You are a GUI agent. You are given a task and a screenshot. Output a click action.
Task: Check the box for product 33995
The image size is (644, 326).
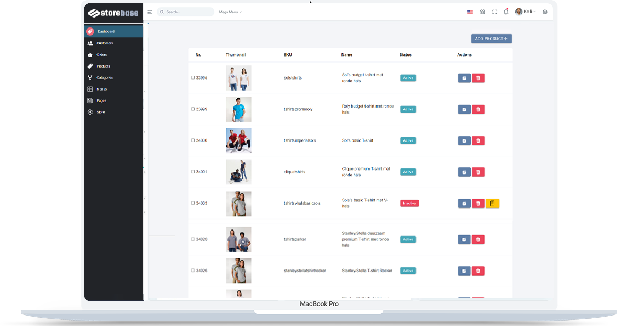192,78
